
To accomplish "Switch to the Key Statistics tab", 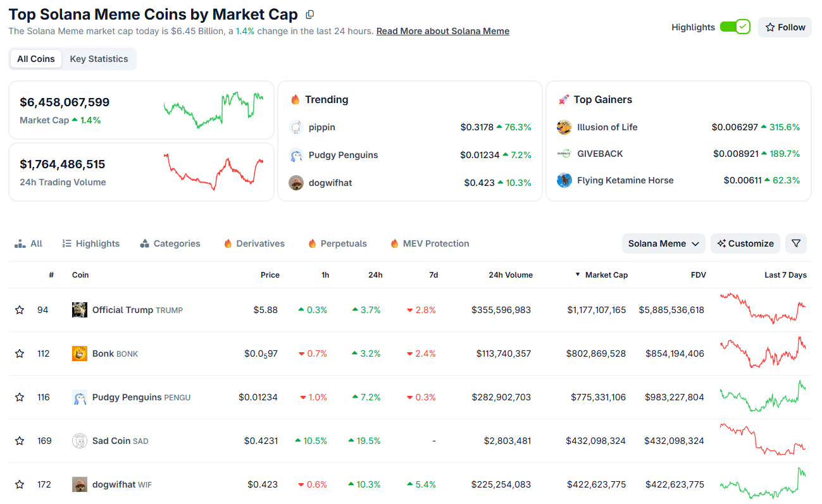I will [x=99, y=58].
